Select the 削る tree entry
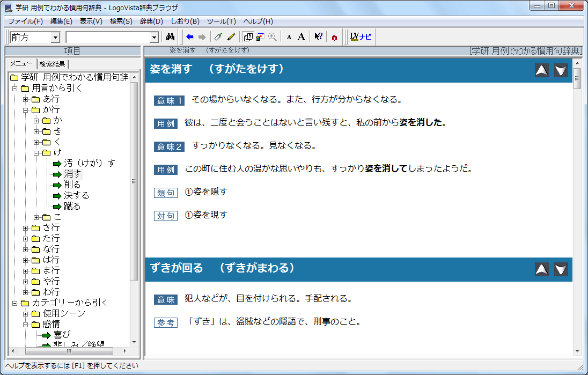This screenshot has height=375, width=588. (72, 185)
